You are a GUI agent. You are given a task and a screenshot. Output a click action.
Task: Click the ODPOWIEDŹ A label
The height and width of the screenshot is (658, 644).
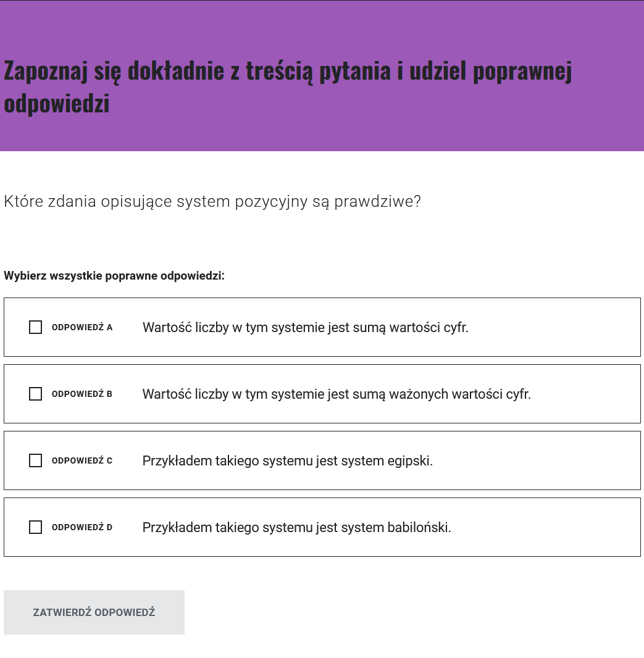tap(82, 327)
